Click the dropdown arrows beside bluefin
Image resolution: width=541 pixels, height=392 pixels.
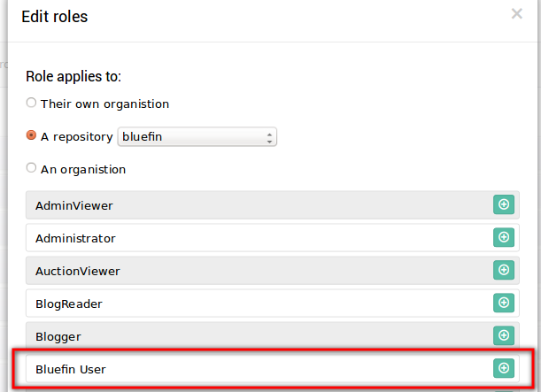(x=269, y=137)
